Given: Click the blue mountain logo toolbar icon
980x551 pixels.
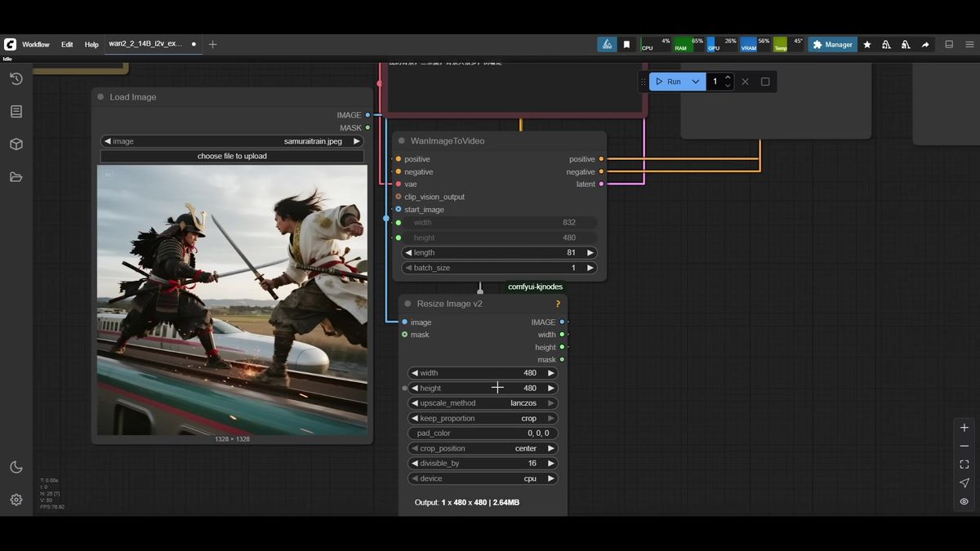Looking at the screenshot, I should [607, 44].
